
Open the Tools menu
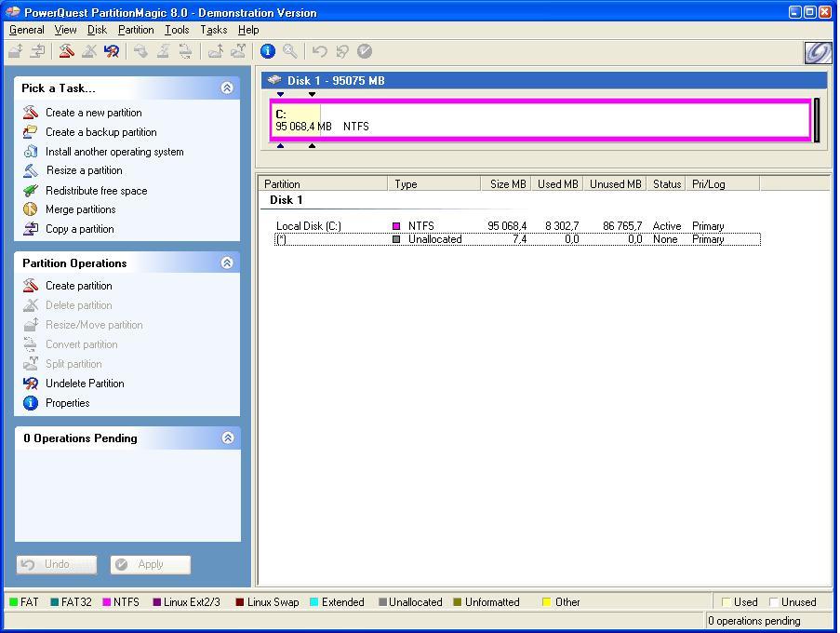(177, 30)
